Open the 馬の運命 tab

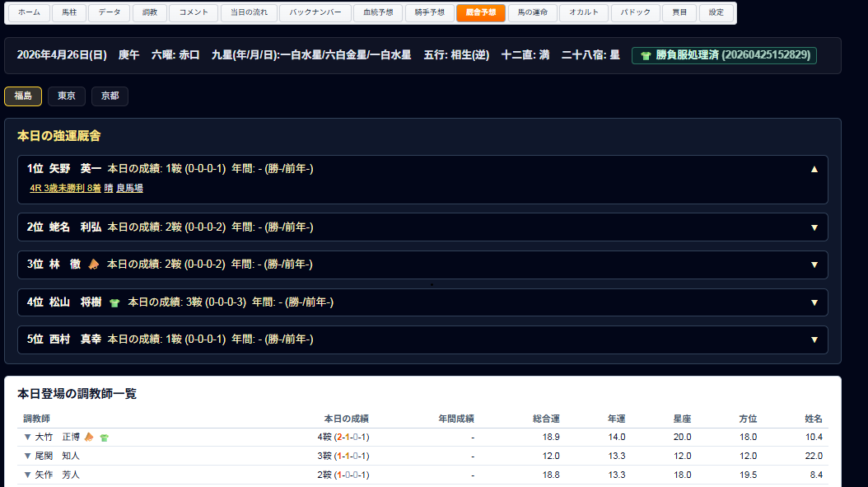tap(533, 12)
